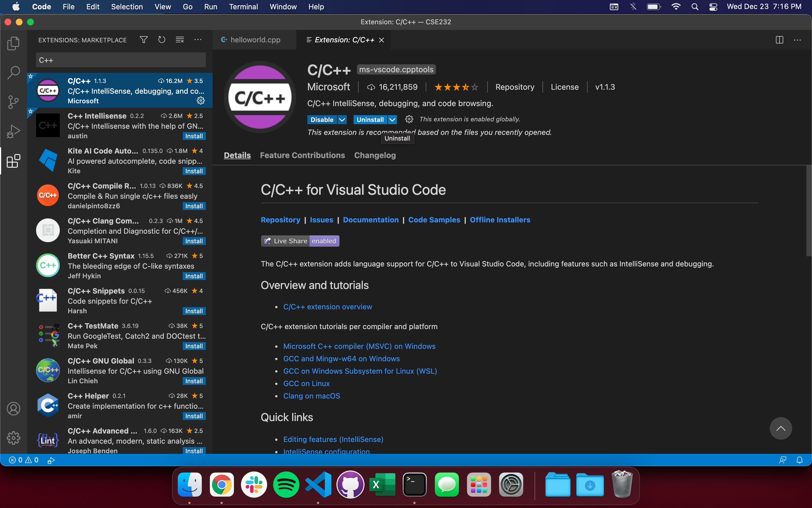The height and width of the screenshot is (508, 812).
Task: Click Live Share enabled badge
Action: pyautogui.click(x=300, y=241)
